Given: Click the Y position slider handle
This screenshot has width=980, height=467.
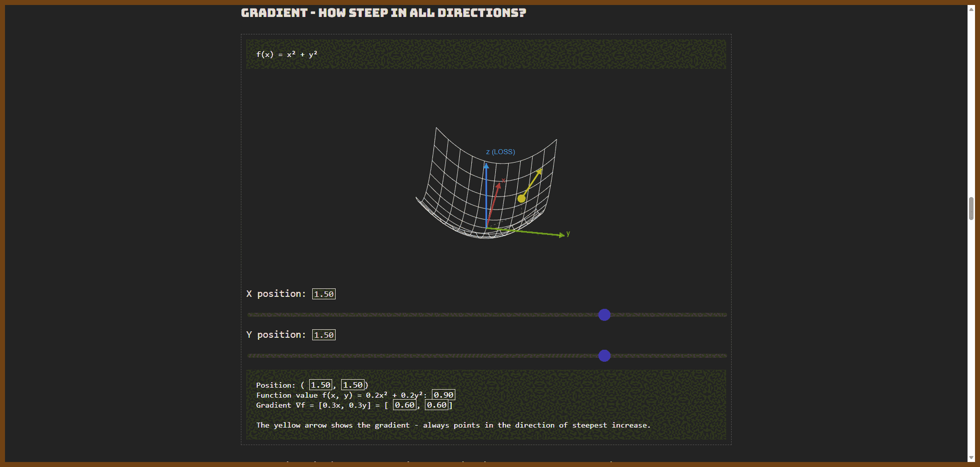Looking at the screenshot, I should [604, 356].
